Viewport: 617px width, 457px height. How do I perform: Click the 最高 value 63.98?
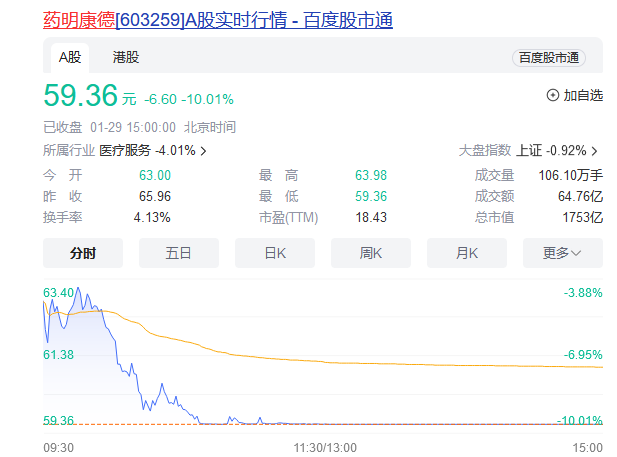pyautogui.click(x=371, y=175)
